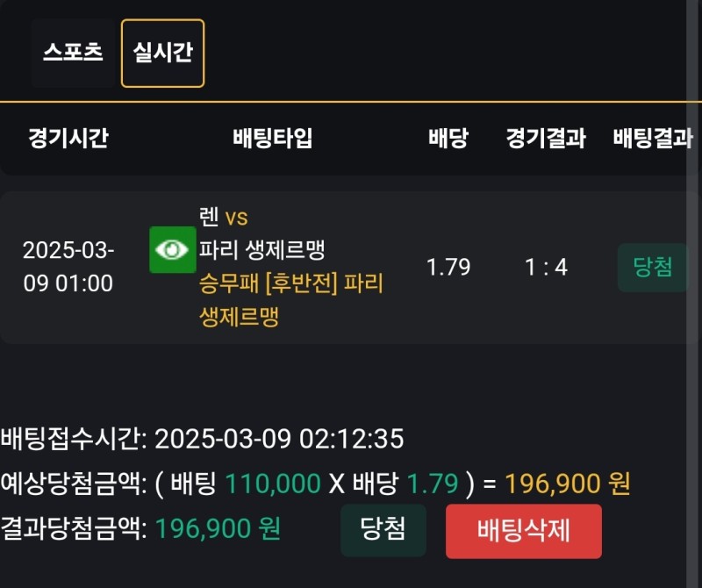Click the 배팅접수시간 timestamp line
702x588 pixels.
[202, 439]
